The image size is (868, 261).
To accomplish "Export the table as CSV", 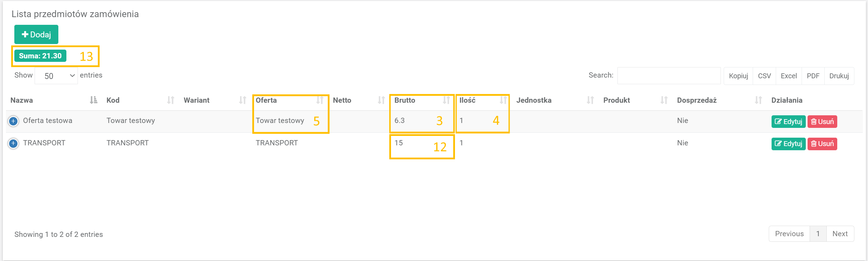I will point(764,76).
